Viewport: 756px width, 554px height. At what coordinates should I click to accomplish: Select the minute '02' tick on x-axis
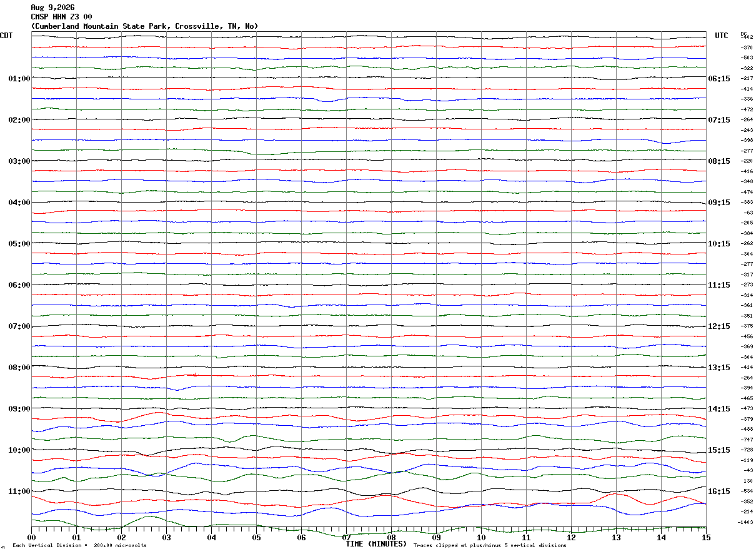pos(121,537)
